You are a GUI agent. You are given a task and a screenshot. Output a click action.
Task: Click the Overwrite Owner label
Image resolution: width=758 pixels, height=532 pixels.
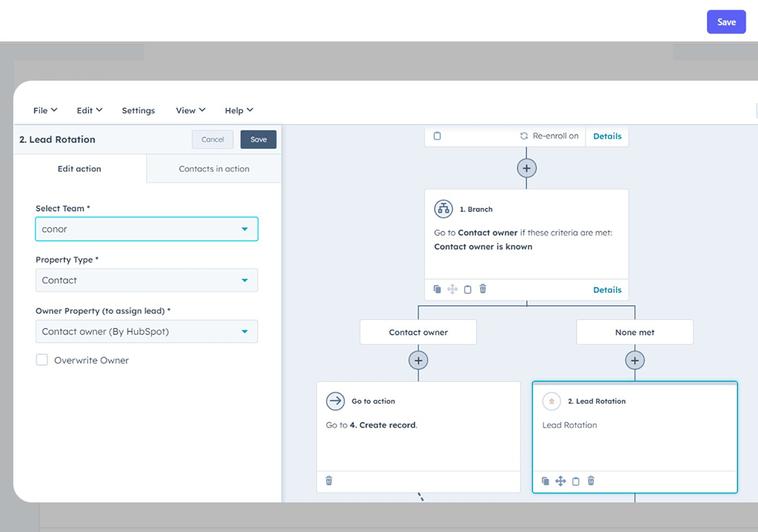[91, 360]
